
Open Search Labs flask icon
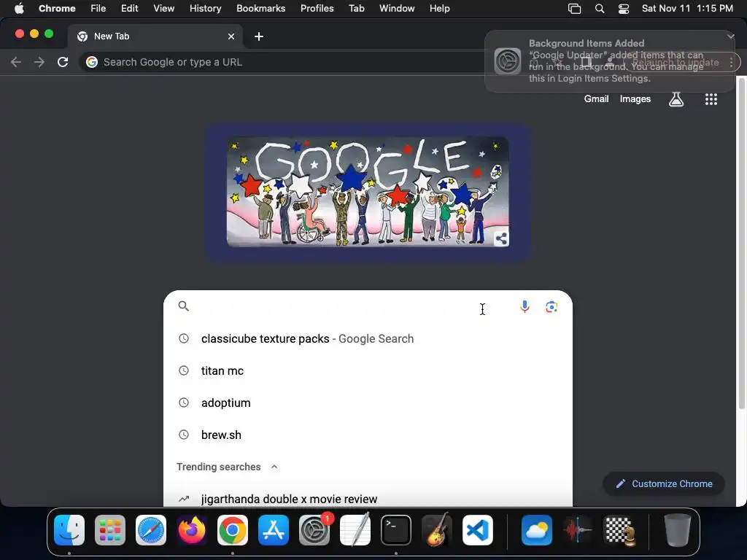tap(676, 99)
